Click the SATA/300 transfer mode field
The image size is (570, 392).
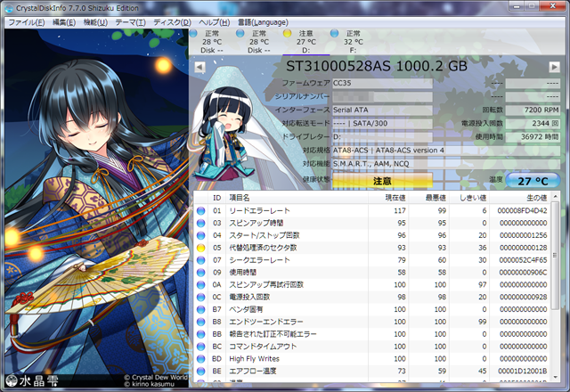tap(382, 124)
